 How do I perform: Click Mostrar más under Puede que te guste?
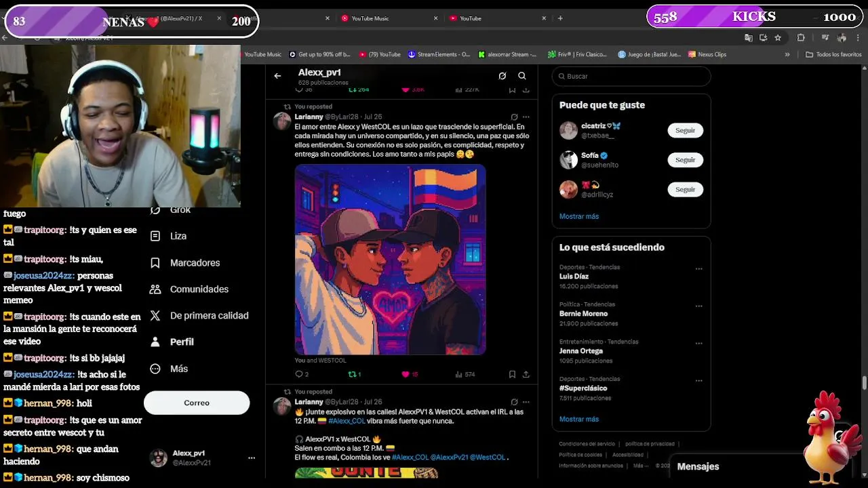[579, 216]
